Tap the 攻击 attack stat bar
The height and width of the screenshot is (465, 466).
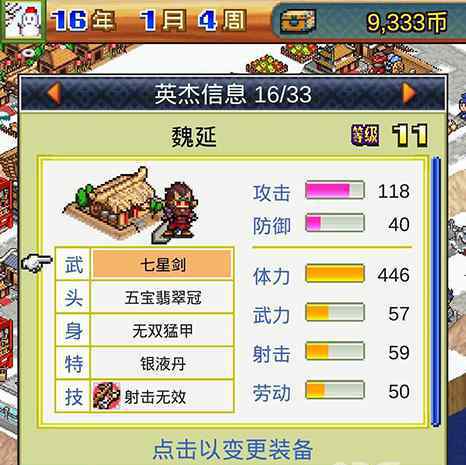[x=335, y=190]
